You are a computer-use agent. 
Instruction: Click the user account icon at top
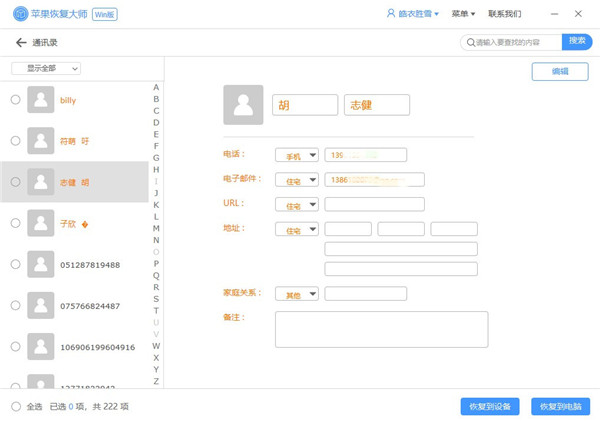pyautogui.click(x=390, y=14)
